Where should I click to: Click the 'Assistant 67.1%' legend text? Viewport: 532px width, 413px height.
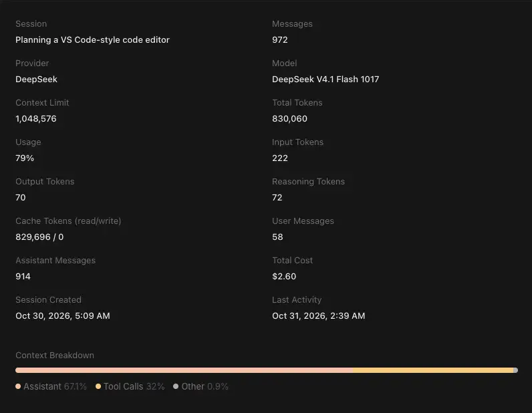click(x=55, y=386)
